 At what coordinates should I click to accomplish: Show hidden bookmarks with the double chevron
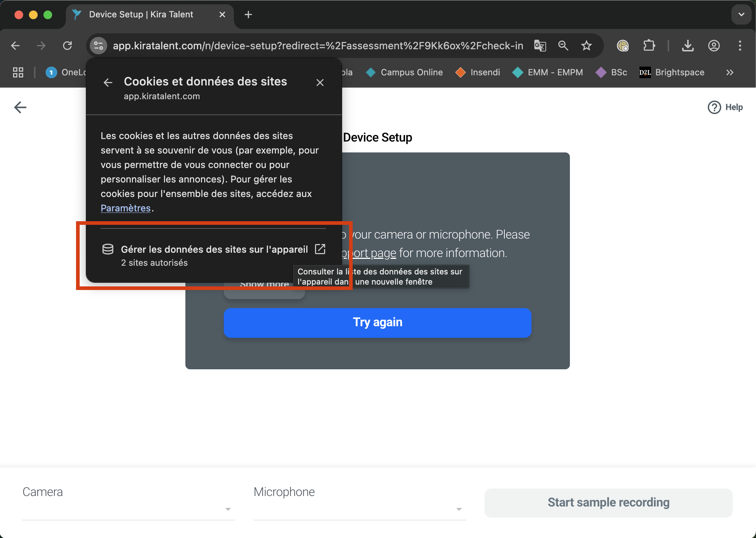coord(730,72)
